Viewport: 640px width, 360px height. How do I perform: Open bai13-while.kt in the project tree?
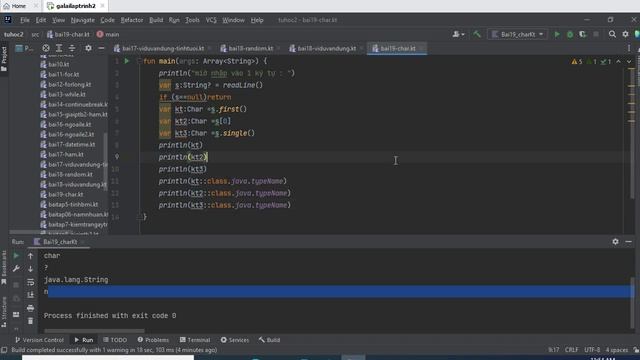click(x=67, y=94)
